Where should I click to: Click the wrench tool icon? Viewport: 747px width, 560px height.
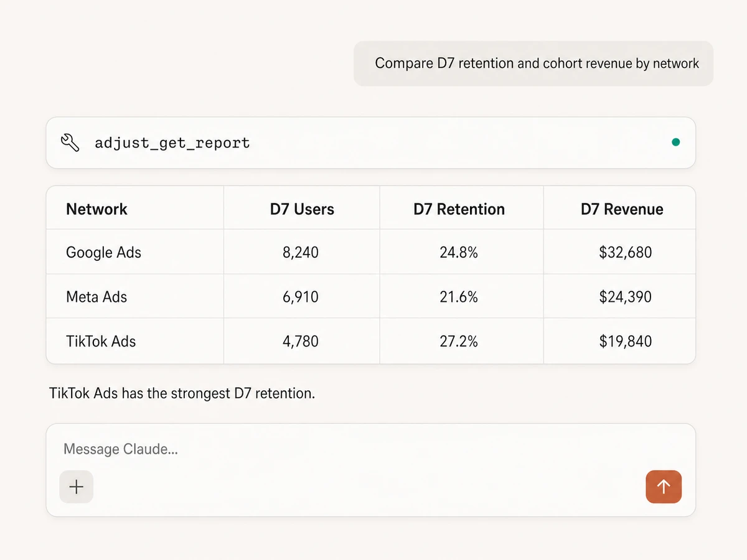click(70, 142)
